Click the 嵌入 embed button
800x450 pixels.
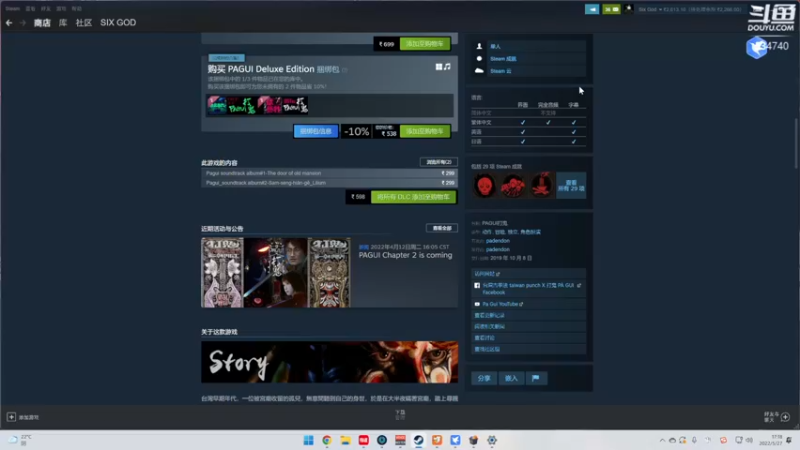(511, 378)
